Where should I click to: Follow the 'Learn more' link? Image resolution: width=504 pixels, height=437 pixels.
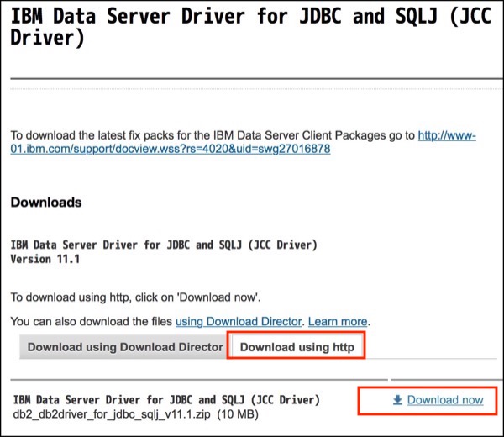click(338, 321)
